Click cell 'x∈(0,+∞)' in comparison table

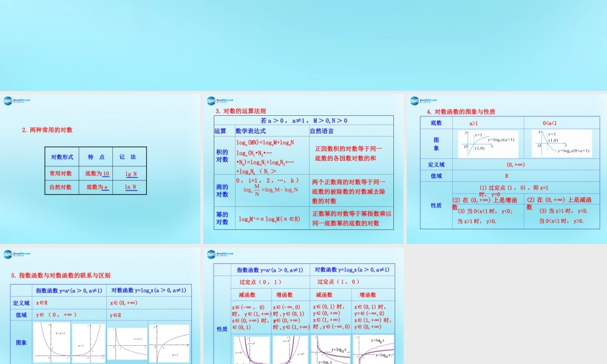123,303
